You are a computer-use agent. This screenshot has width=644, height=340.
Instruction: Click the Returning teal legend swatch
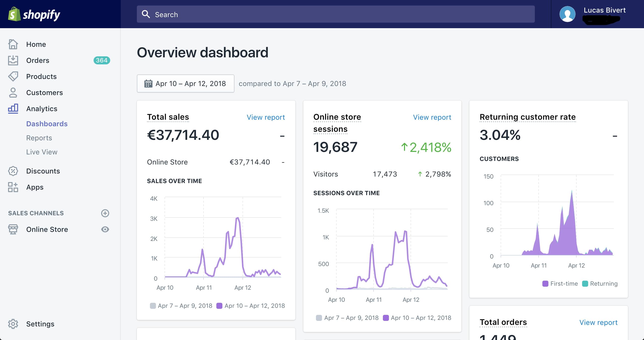585,283
